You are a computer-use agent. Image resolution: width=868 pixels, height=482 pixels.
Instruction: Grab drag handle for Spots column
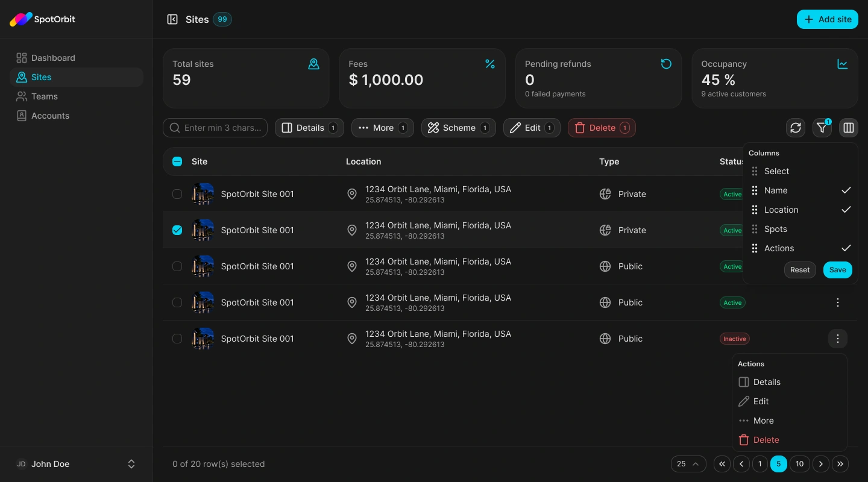point(755,229)
